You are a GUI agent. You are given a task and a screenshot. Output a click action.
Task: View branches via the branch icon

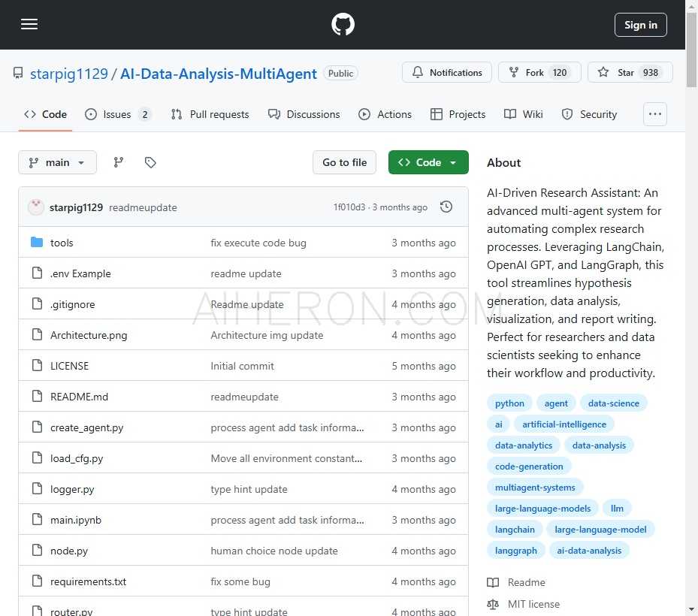click(119, 162)
